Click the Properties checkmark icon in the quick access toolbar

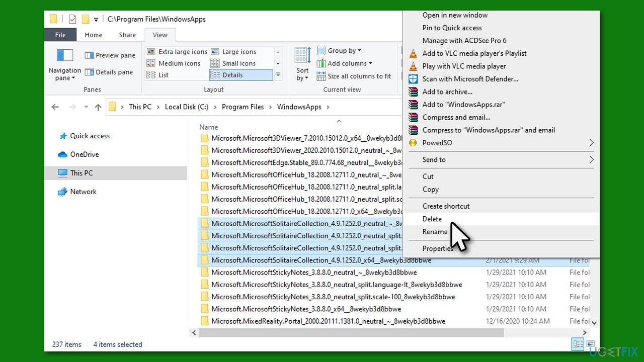coord(72,19)
